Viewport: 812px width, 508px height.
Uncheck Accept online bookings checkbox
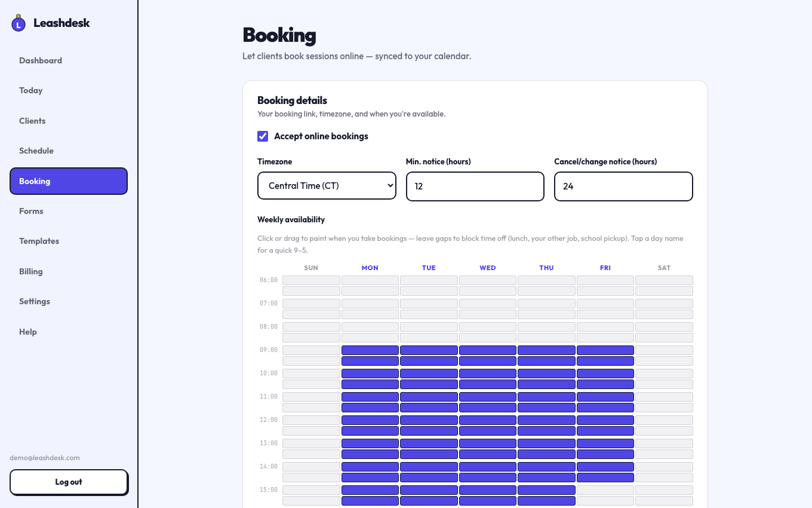click(x=263, y=136)
